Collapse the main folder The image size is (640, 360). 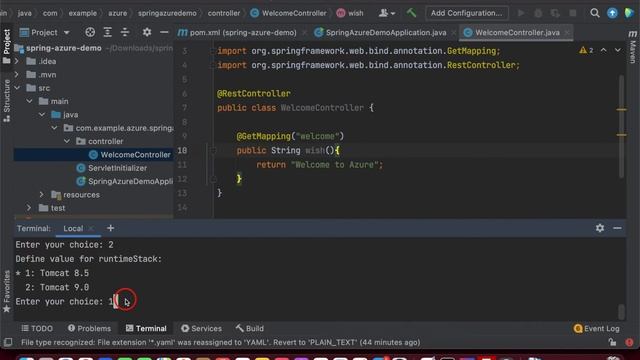click(29, 101)
